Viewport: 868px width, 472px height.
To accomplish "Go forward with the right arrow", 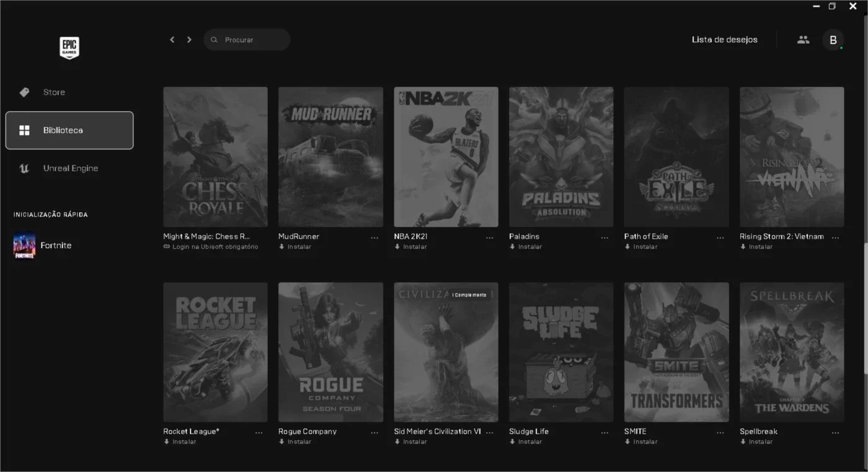I will [189, 40].
